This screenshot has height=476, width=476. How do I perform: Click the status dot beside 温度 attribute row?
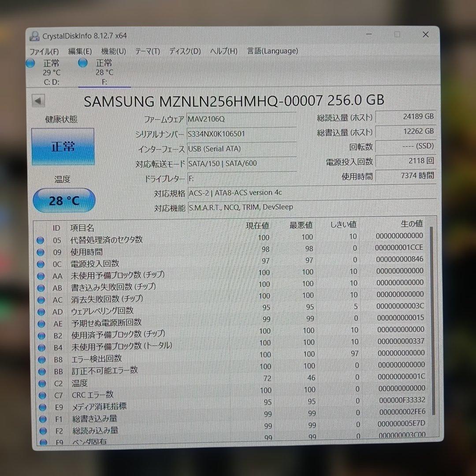(x=41, y=383)
